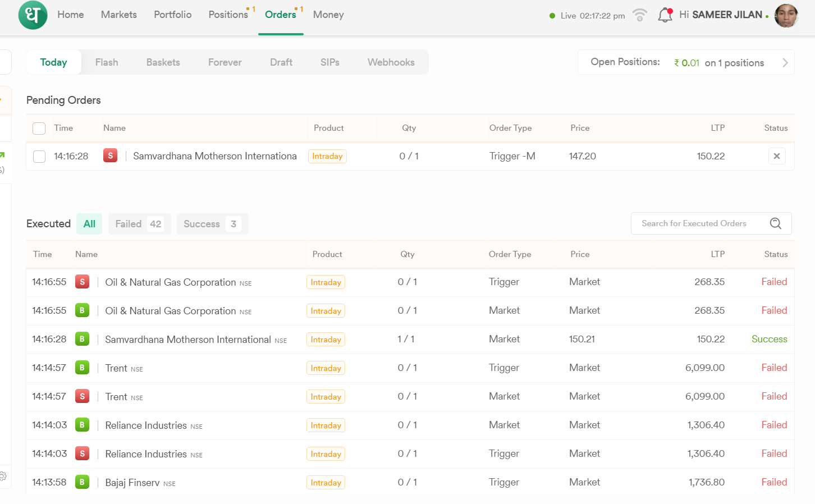Switch to the SIPs tab
This screenshot has height=504, width=815.
(330, 62)
